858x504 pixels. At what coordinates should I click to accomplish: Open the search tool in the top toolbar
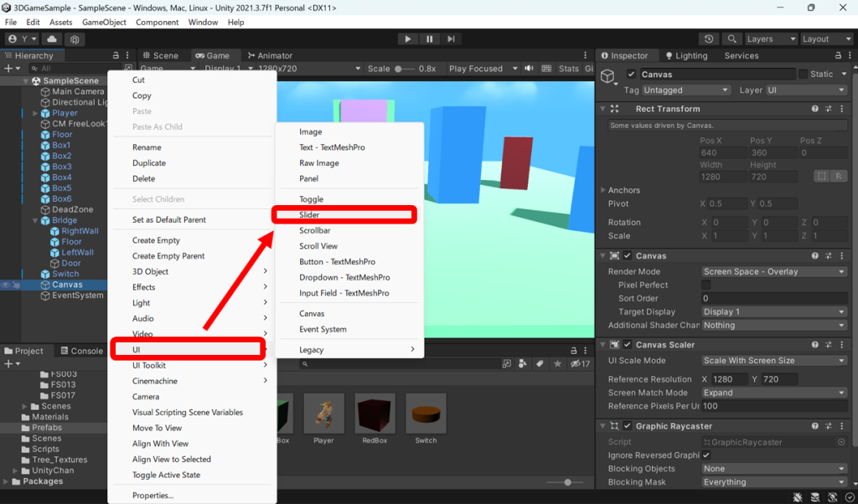click(731, 39)
